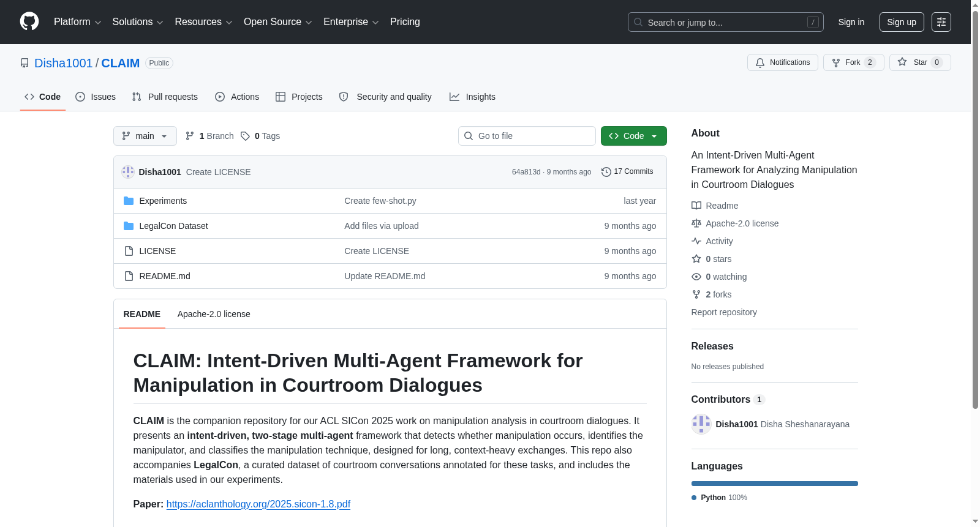Expand the Resources menu
The height and width of the screenshot is (527, 980).
203,22
